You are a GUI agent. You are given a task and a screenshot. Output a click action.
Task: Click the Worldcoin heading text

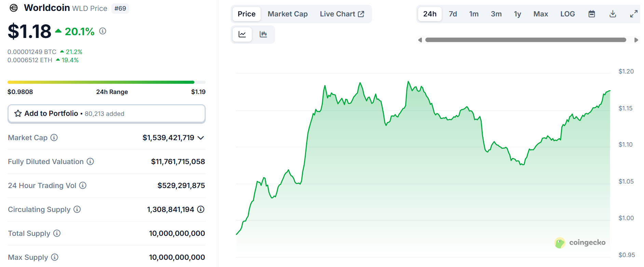(47, 8)
